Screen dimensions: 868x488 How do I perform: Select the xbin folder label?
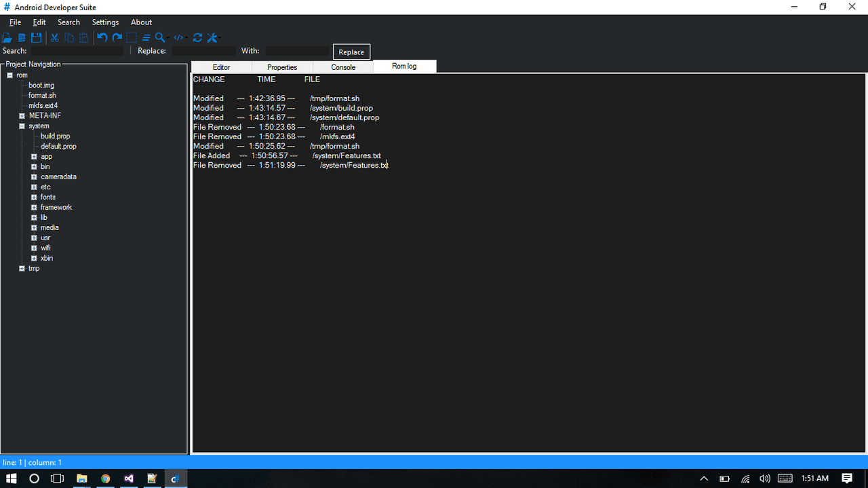[47, 259]
